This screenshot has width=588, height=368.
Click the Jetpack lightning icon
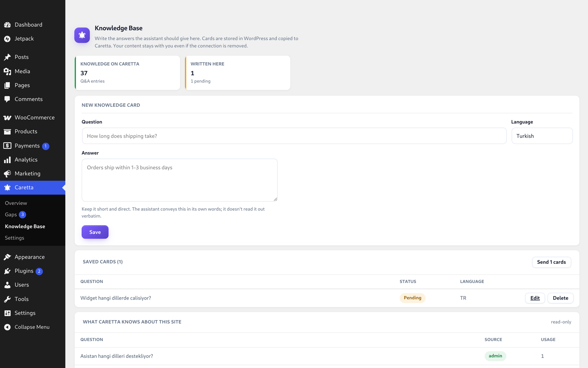tap(7, 39)
